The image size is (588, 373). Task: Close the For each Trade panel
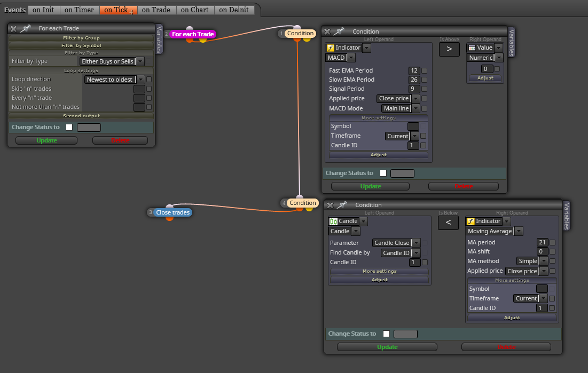(14, 28)
